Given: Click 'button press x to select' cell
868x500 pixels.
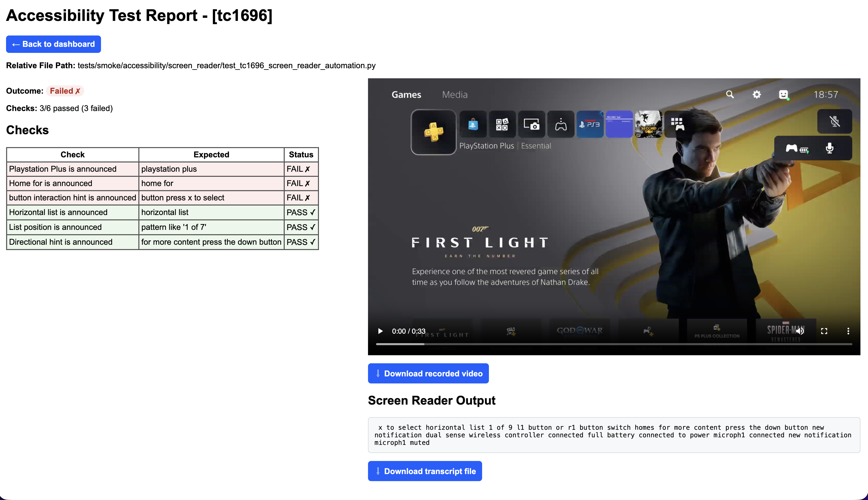Looking at the screenshot, I should (x=211, y=198).
